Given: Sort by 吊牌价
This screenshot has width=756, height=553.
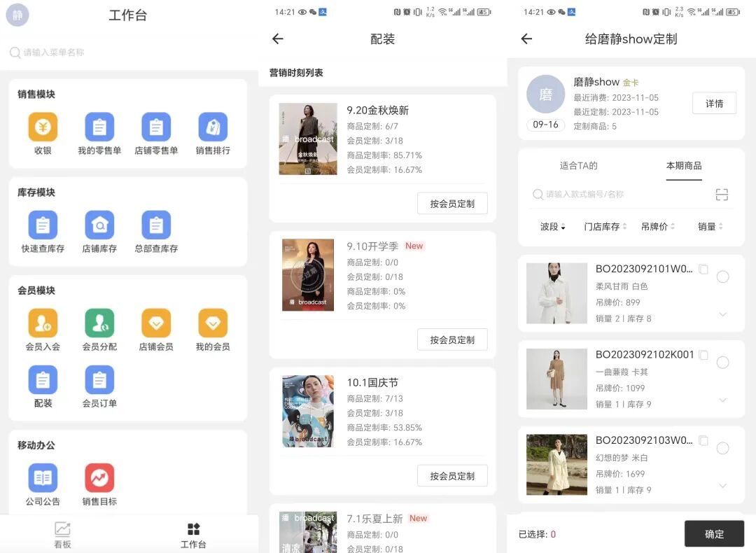Looking at the screenshot, I should (x=657, y=227).
